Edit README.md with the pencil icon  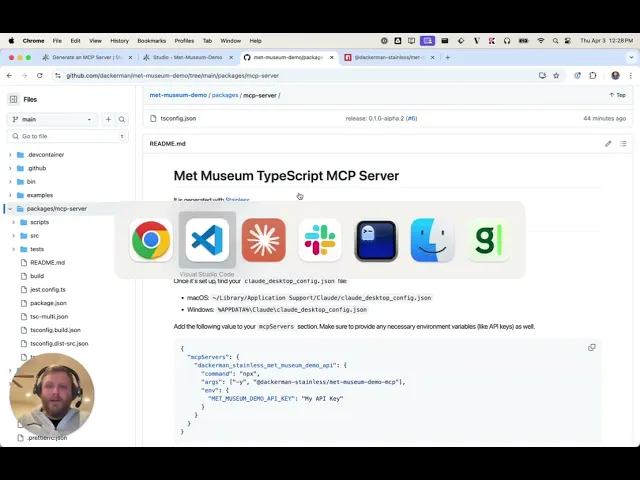click(608, 144)
